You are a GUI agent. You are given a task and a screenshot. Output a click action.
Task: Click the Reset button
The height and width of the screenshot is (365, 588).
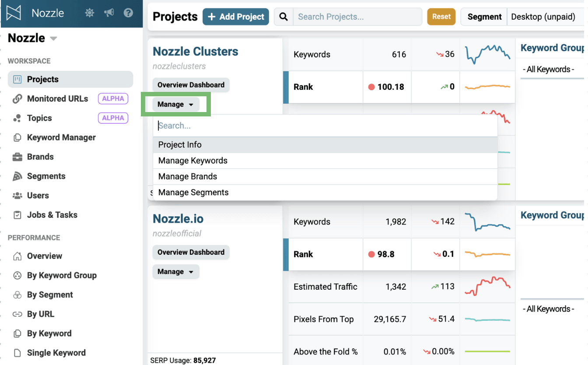pyautogui.click(x=441, y=17)
